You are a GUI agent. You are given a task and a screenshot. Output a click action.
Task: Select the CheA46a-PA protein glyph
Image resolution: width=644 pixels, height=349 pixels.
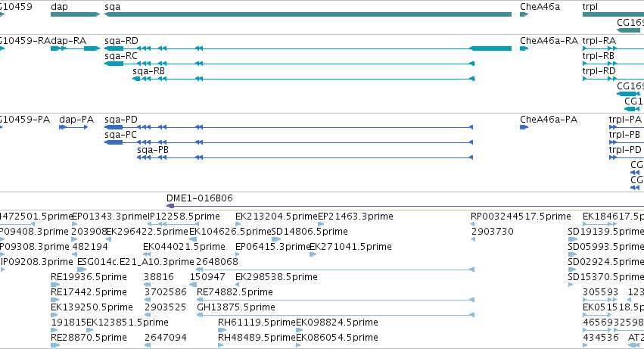click(x=524, y=127)
